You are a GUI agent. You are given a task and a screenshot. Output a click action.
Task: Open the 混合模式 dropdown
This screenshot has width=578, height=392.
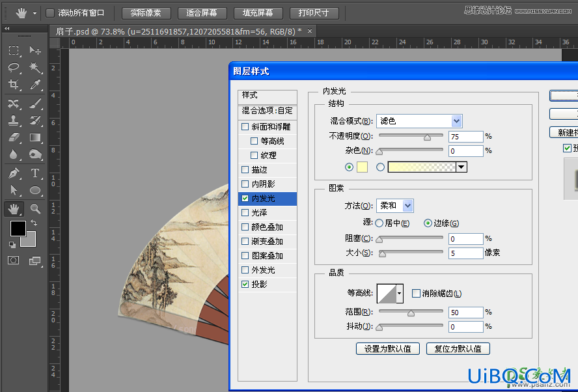(419, 121)
